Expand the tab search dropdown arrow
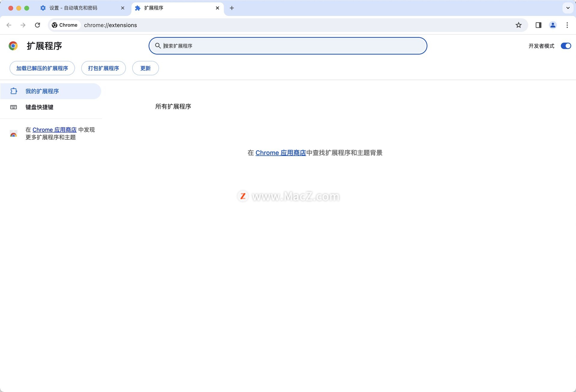576x392 pixels. pos(568,8)
